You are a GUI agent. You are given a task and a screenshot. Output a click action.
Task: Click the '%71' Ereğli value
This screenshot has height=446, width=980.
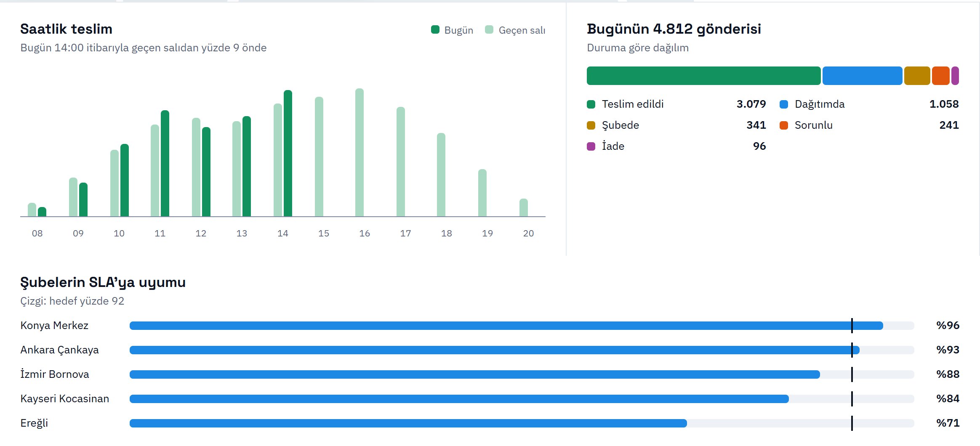coord(948,423)
